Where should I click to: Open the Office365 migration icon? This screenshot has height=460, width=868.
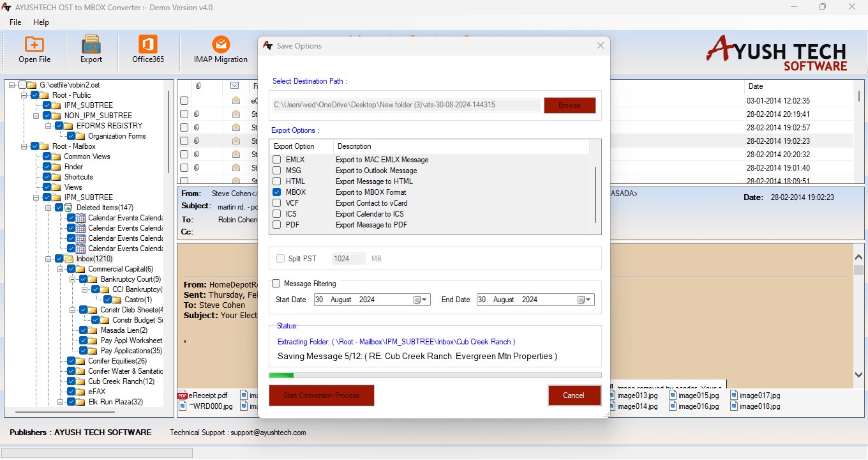coord(148,44)
